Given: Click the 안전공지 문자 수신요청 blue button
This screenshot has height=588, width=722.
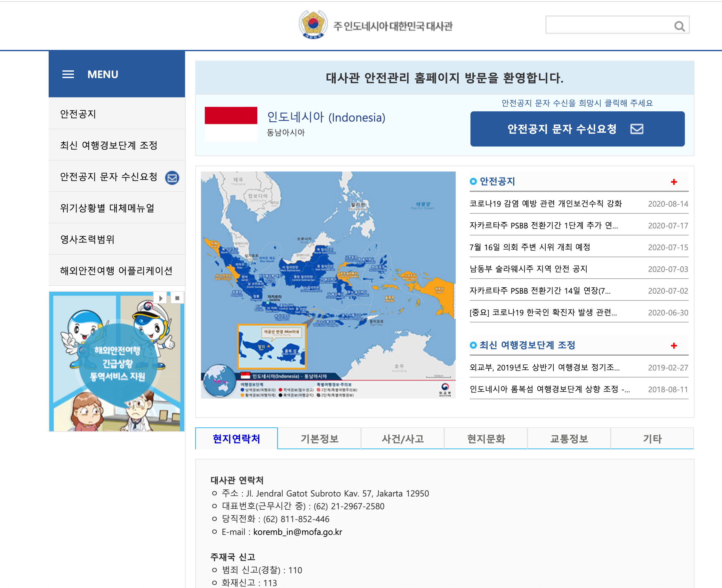Looking at the screenshot, I should (577, 129).
